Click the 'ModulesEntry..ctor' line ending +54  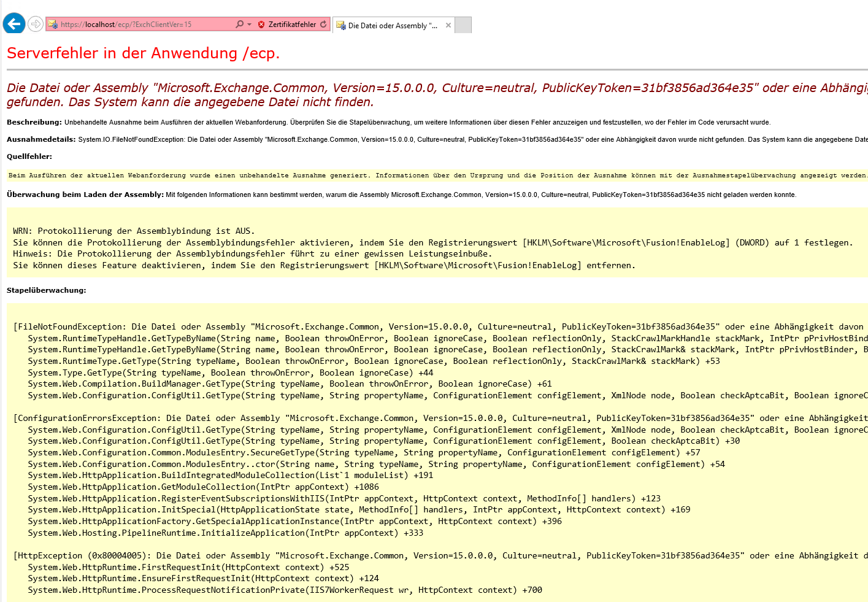[376, 464]
